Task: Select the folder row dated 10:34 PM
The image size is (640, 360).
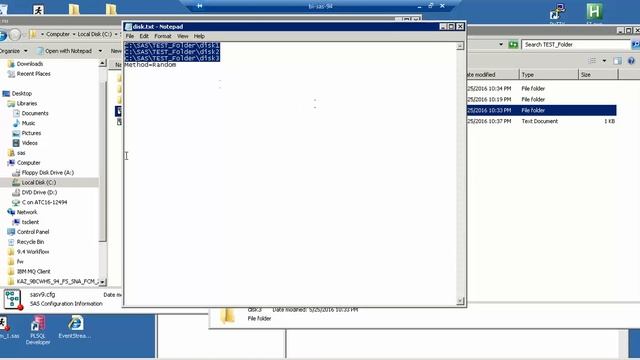Action: pyautogui.click(x=542, y=89)
